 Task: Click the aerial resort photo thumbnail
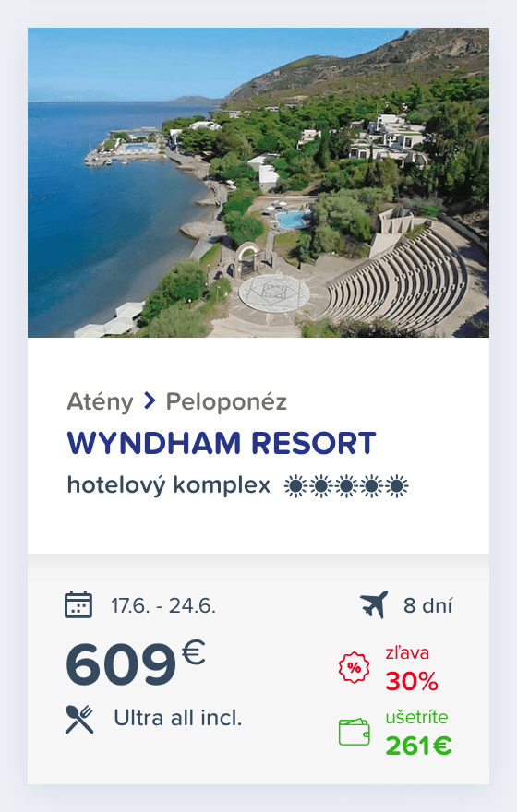(258, 183)
